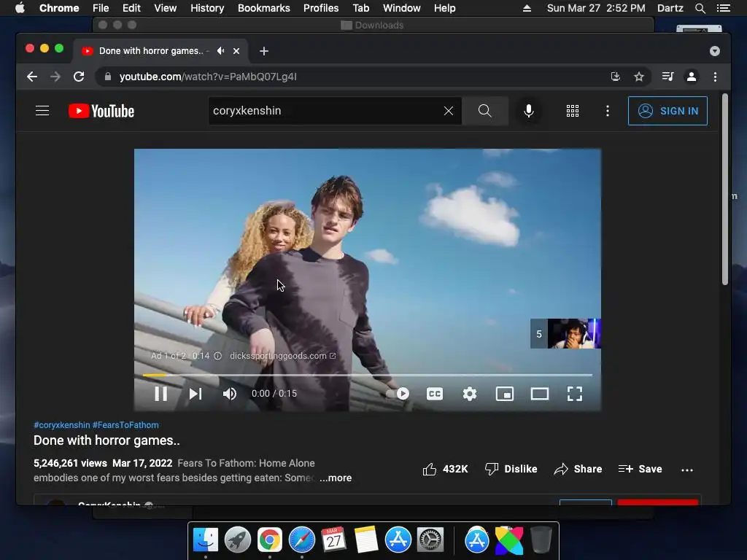Image resolution: width=747 pixels, height=560 pixels.
Task: Open the Edit menu
Action: pos(131,8)
